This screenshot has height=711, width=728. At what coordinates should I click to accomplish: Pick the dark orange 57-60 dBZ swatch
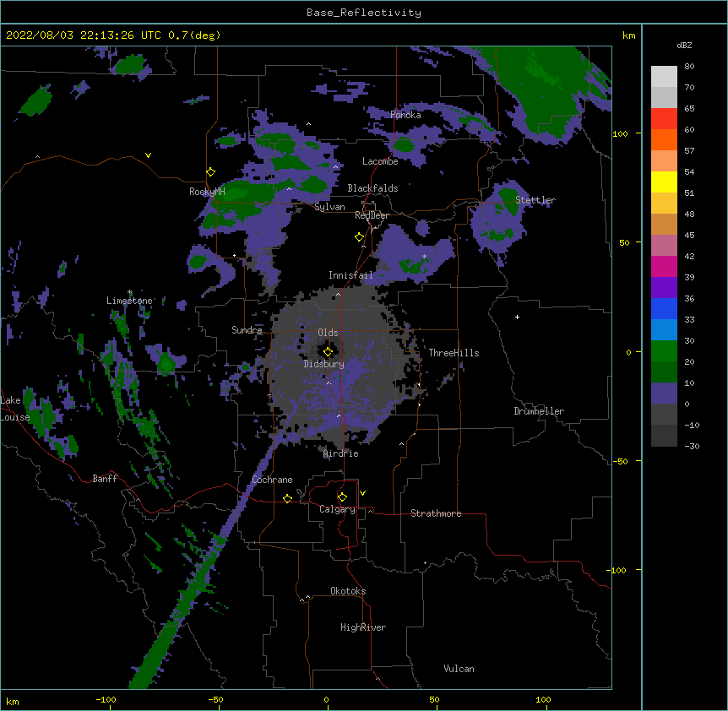point(664,139)
